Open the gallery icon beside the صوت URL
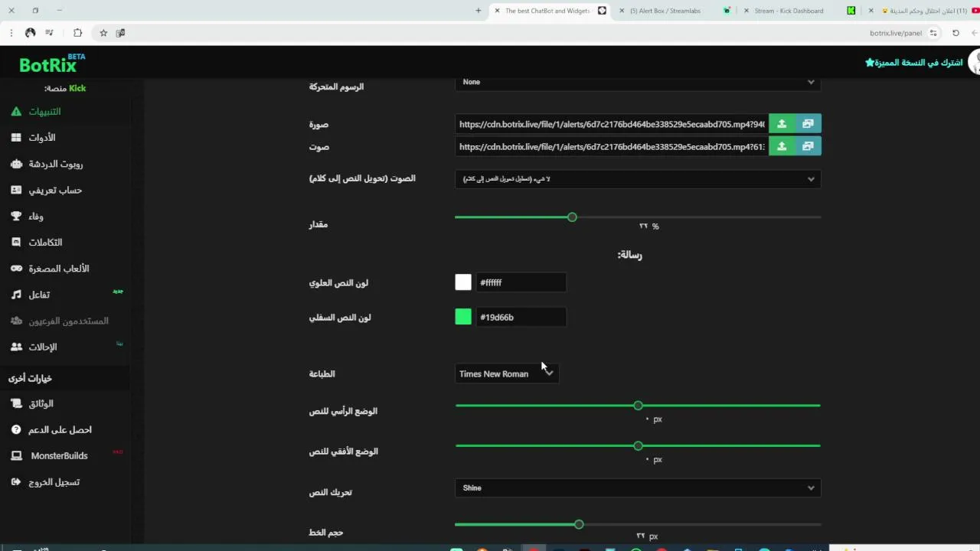Screen dimensions: 980x551 808,146
